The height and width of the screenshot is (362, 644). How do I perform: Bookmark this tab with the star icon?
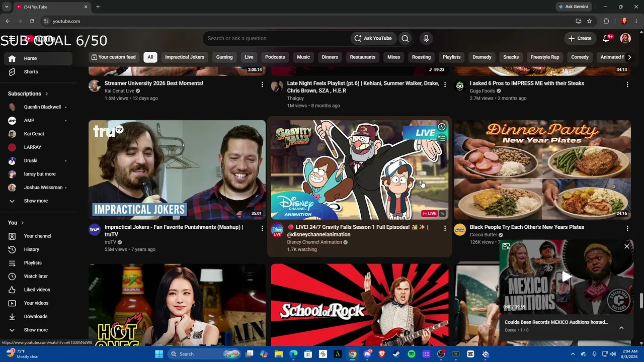589,21
